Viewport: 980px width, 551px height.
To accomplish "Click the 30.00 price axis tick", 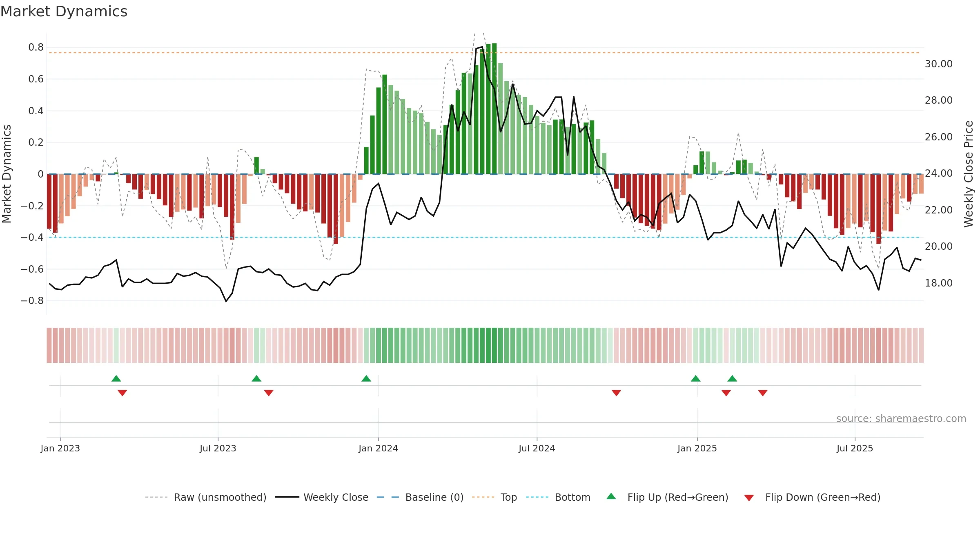I will [x=939, y=64].
